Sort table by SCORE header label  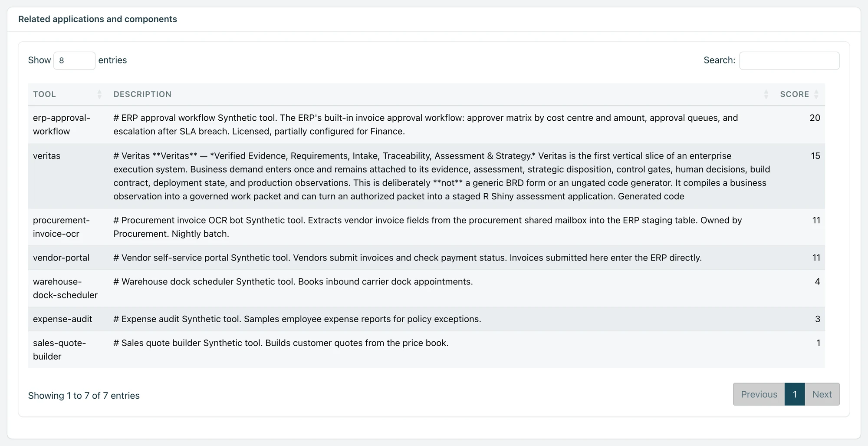[794, 94]
